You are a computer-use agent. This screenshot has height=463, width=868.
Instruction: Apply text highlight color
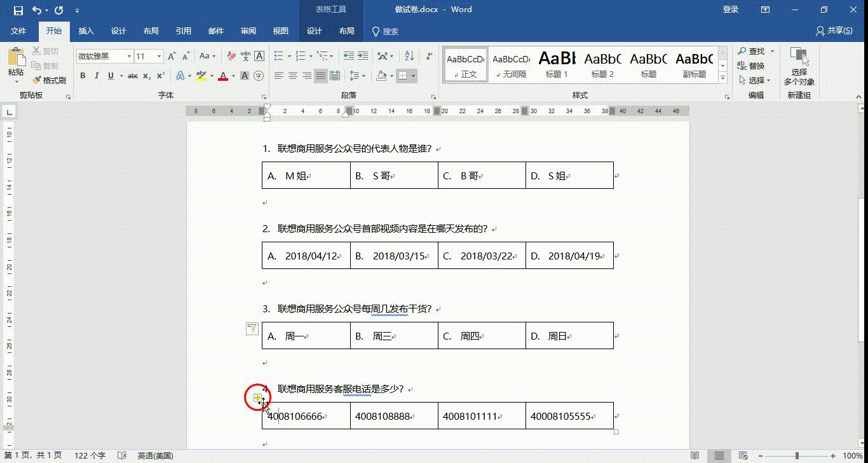202,75
